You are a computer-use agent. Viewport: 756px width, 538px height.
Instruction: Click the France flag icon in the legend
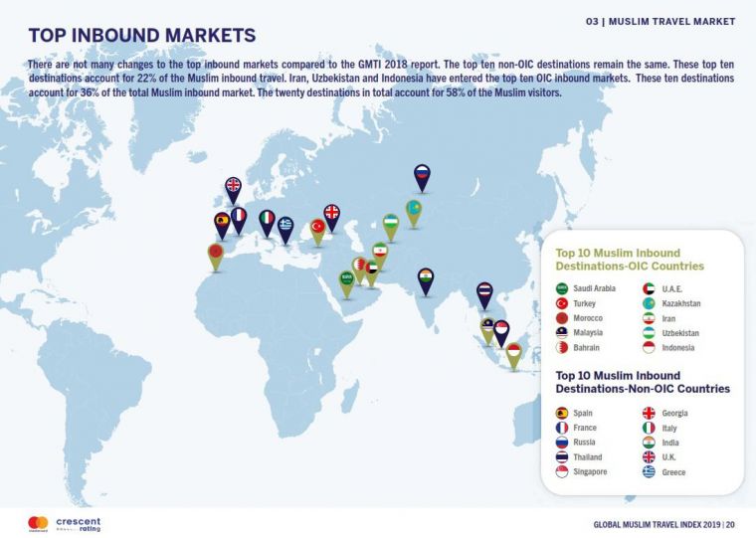point(562,428)
